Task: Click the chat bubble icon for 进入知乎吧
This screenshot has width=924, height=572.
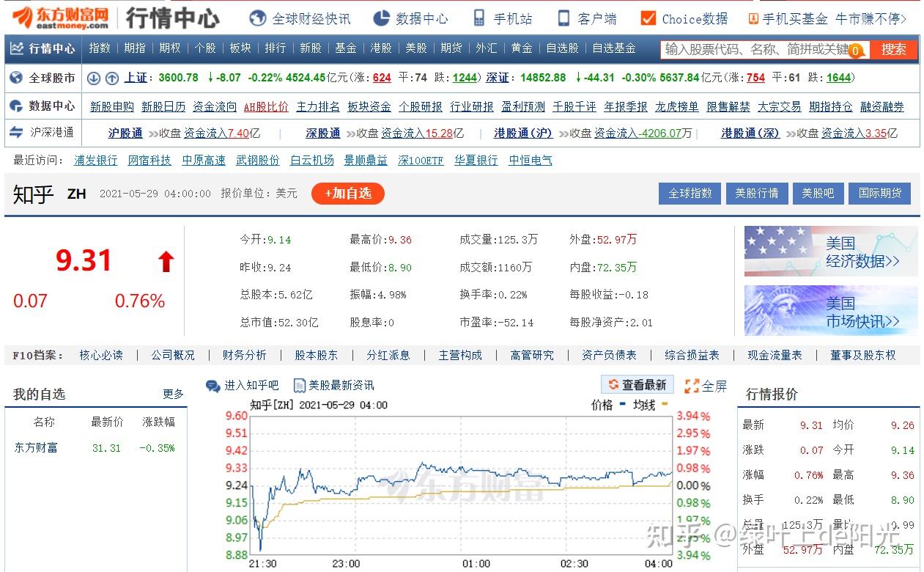Action: (213, 386)
